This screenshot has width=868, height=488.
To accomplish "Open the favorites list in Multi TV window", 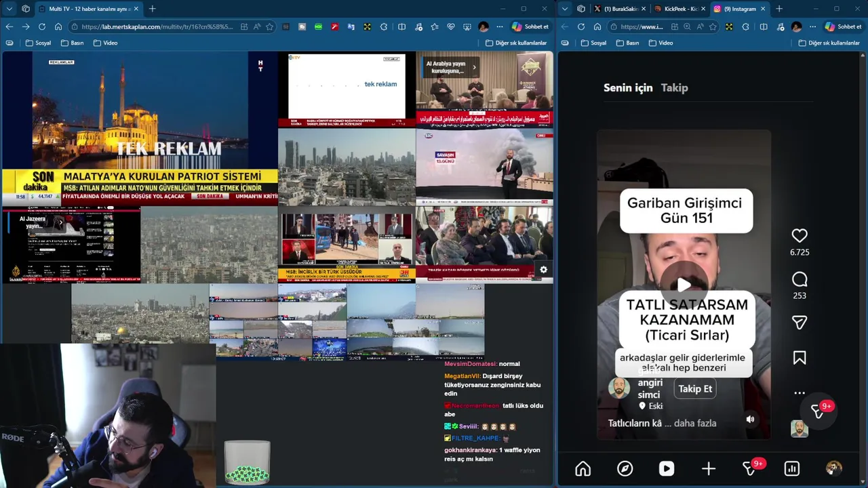I will (435, 27).
